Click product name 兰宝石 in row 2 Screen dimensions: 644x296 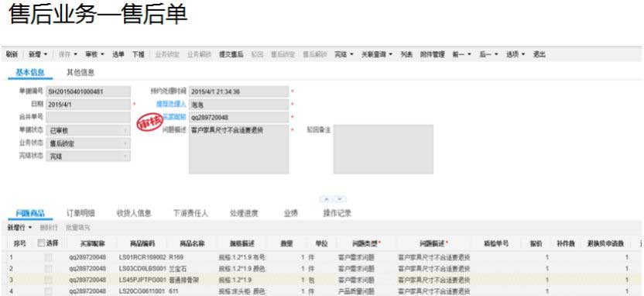coord(177,269)
